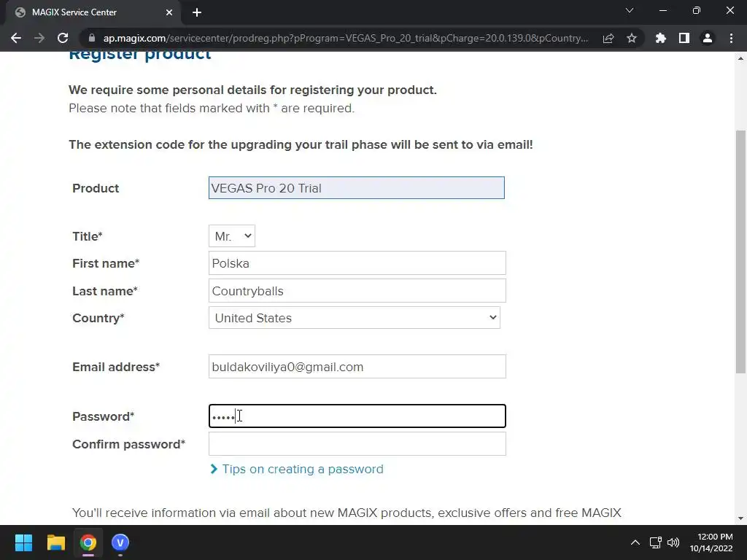This screenshot has width=747, height=560.
Task: View site security lock info
Action: tap(92, 38)
